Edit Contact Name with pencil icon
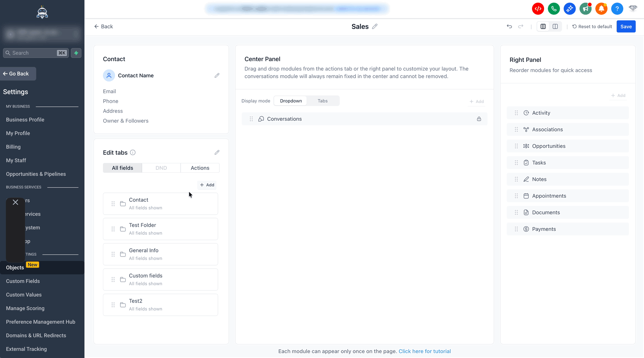The width and height of the screenshot is (644, 358). tap(217, 75)
